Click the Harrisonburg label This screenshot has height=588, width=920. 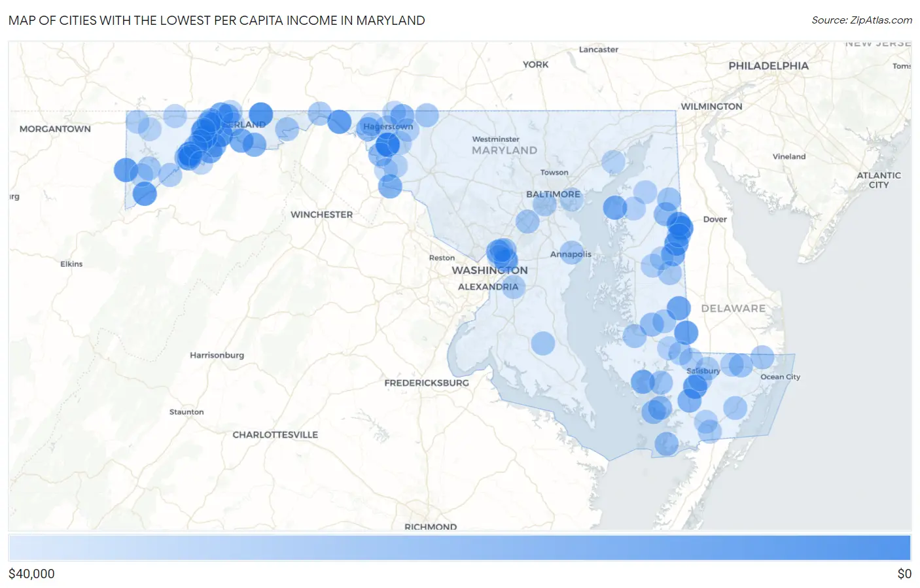(217, 355)
